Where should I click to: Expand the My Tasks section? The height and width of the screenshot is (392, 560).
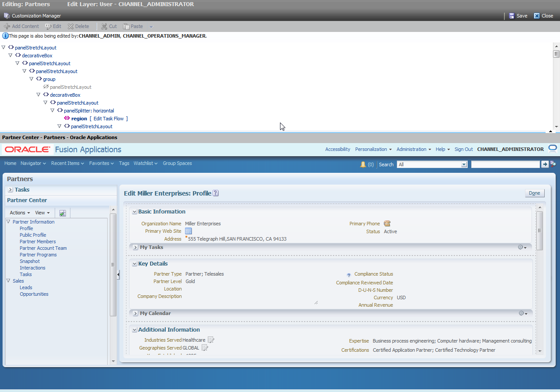(x=135, y=248)
